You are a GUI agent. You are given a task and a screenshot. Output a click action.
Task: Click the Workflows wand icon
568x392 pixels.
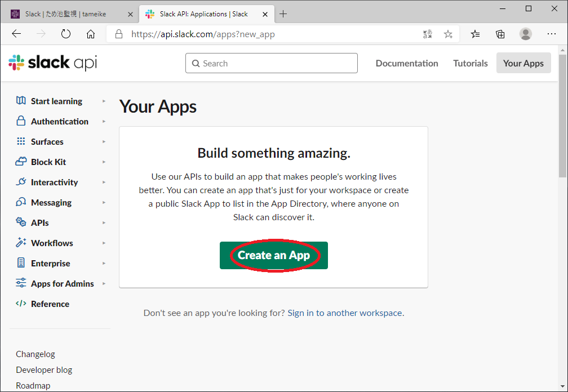[21, 243]
